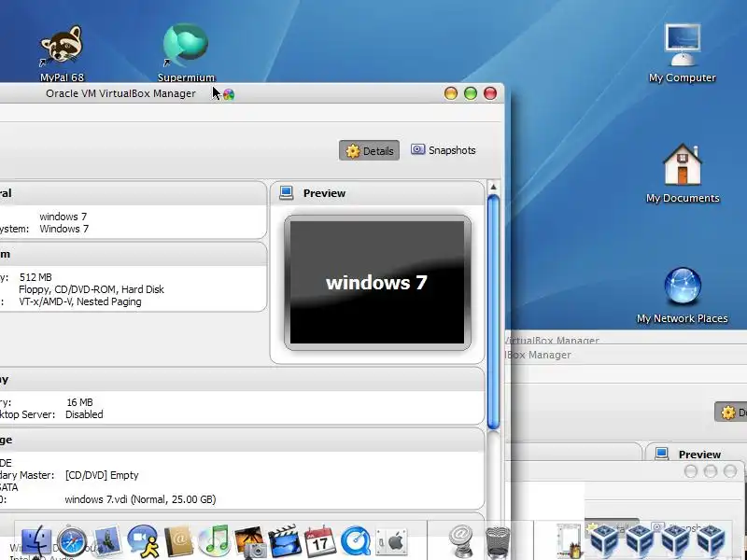Click the picture frame icon in dock
747x560 pixels.
point(570,541)
